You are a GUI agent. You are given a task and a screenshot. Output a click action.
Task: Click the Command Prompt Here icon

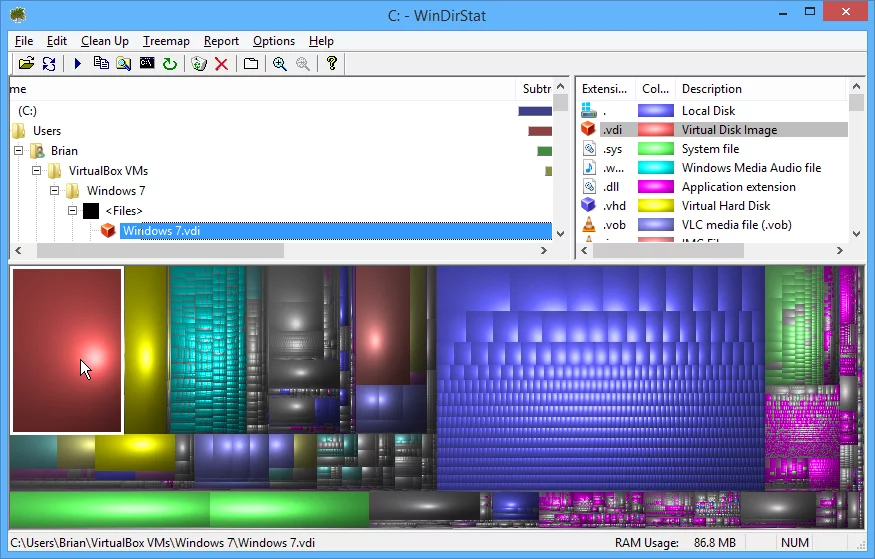[147, 63]
